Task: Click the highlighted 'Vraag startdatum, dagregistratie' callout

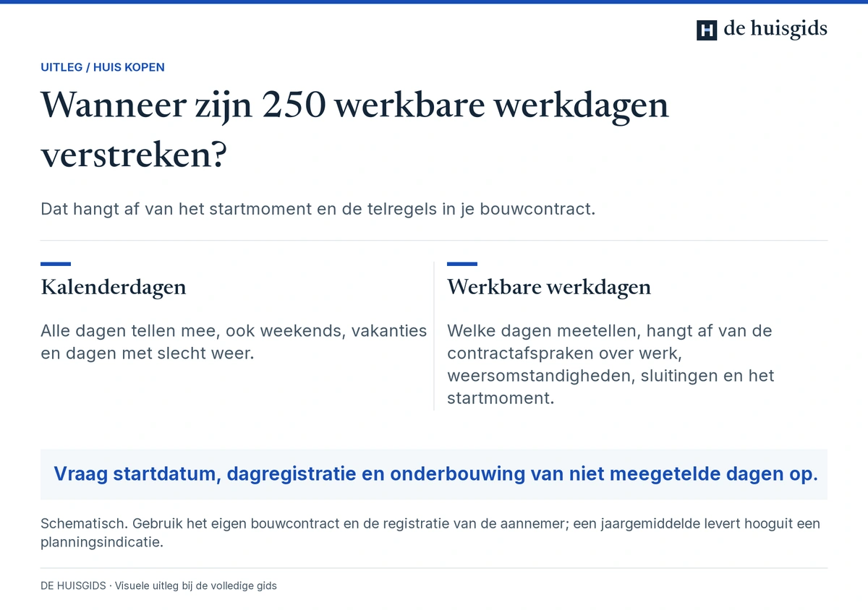Action: (x=434, y=474)
